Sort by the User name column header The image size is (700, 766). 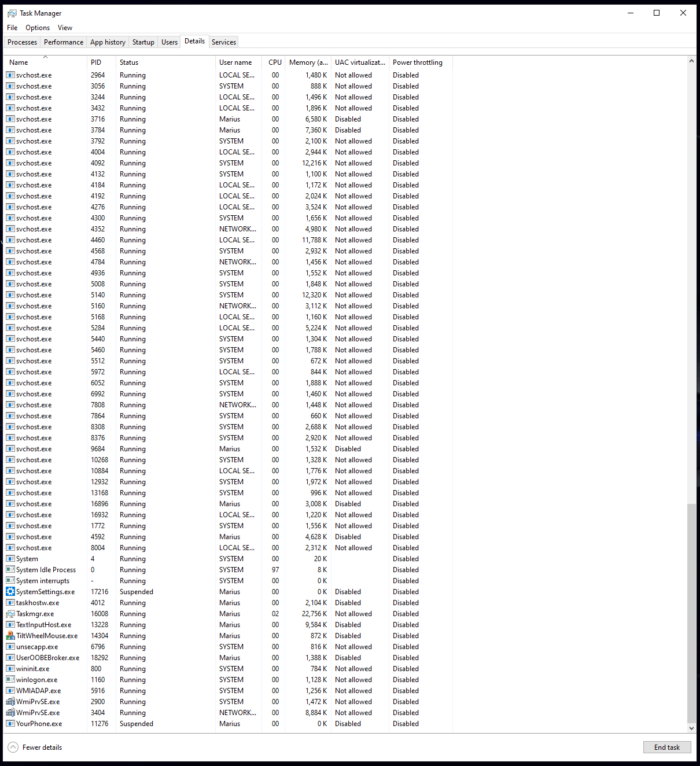click(x=238, y=62)
